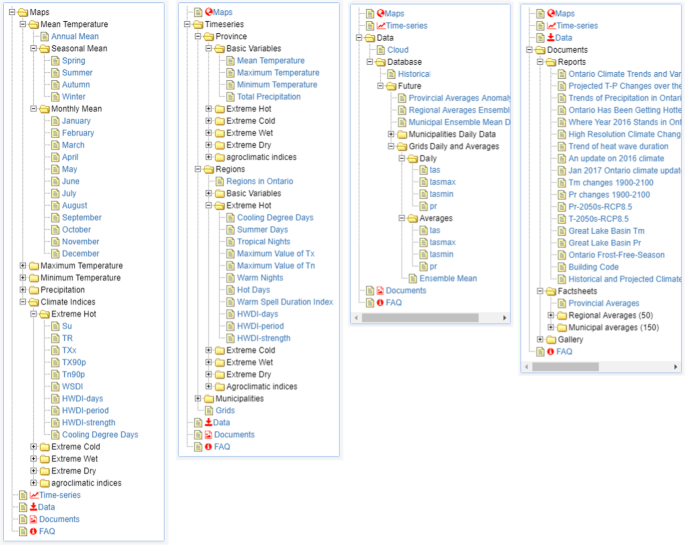The height and width of the screenshot is (545, 685).
Task: Open the Annual Mean map link
Action: (x=75, y=36)
